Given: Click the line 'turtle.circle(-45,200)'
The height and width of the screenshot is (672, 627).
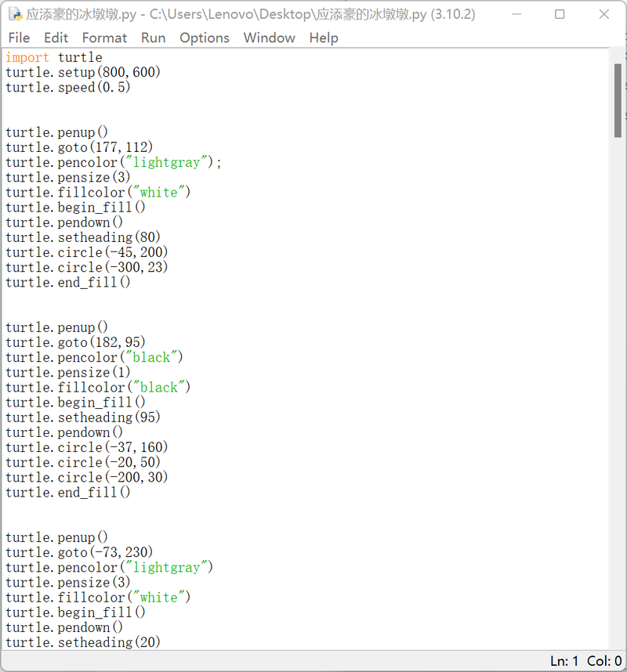Looking at the screenshot, I should 87,252.
